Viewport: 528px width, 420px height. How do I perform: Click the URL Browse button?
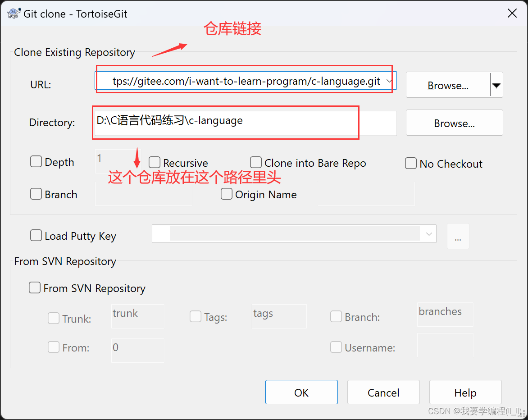point(448,85)
